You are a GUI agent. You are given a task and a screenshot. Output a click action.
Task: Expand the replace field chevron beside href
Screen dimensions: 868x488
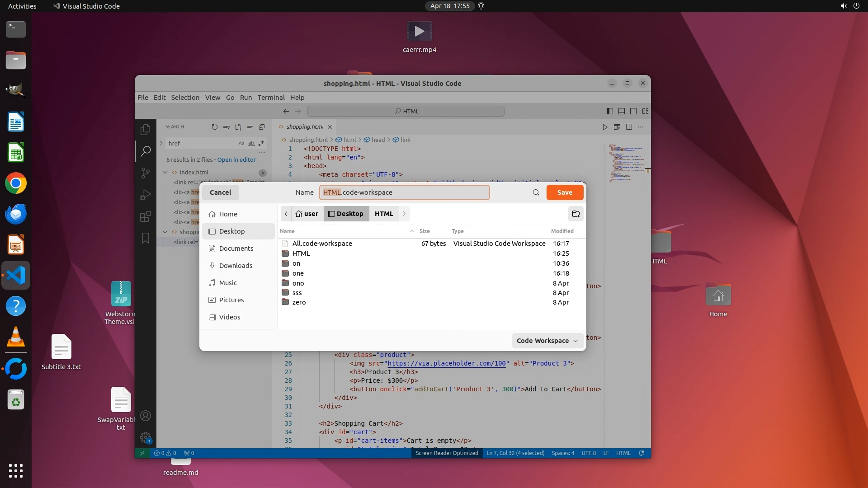161,143
